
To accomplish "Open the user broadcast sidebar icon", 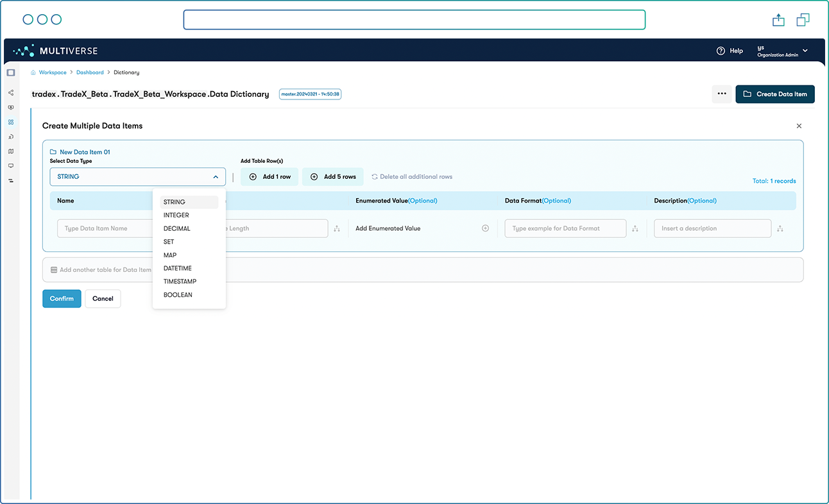I will click(x=11, y=137).
